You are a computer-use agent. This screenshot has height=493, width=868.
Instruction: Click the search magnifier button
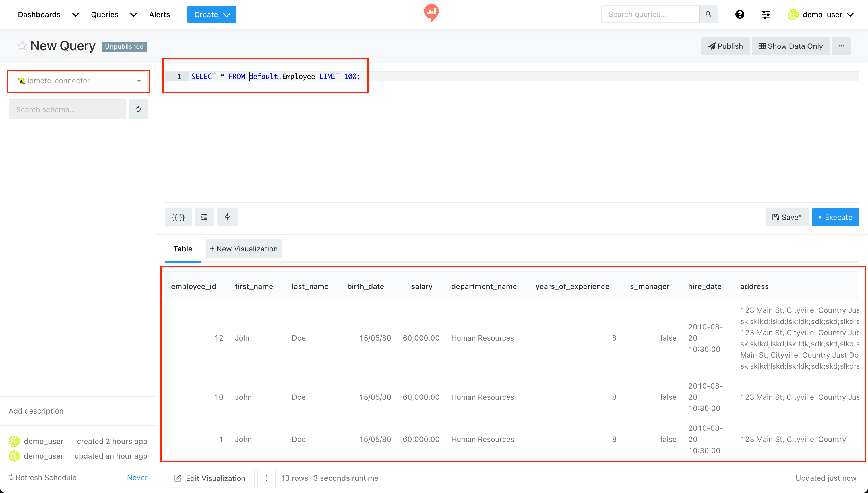708,14
